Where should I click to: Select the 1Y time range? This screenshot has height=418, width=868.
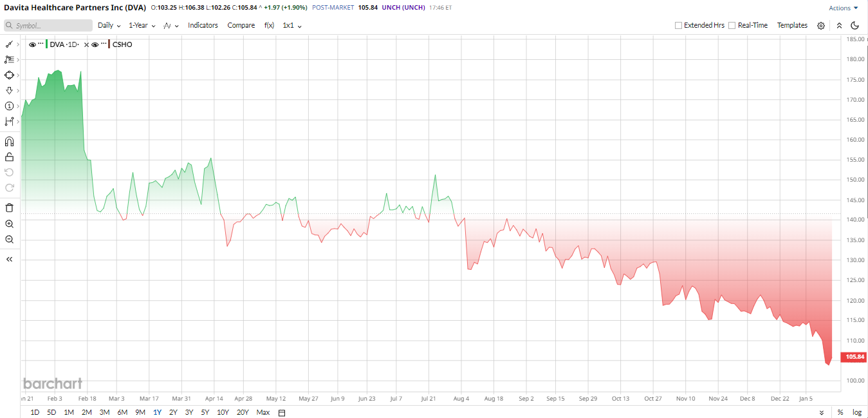point(157,412)
